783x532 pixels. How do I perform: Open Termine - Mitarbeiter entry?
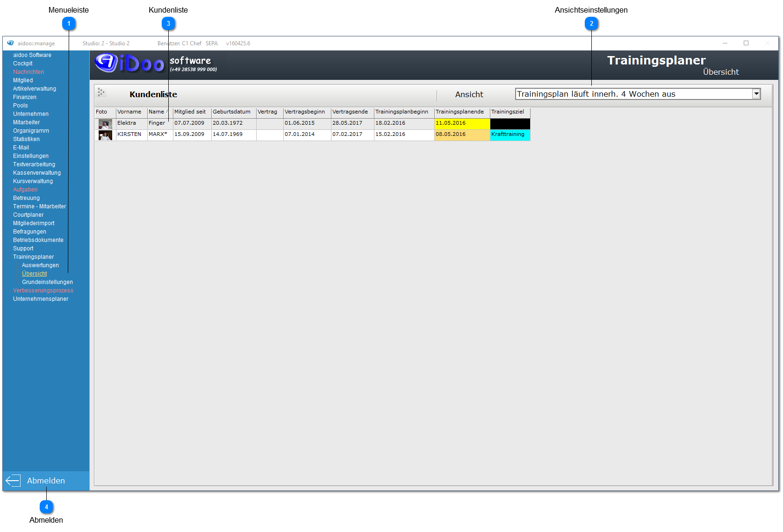point(40,206)
